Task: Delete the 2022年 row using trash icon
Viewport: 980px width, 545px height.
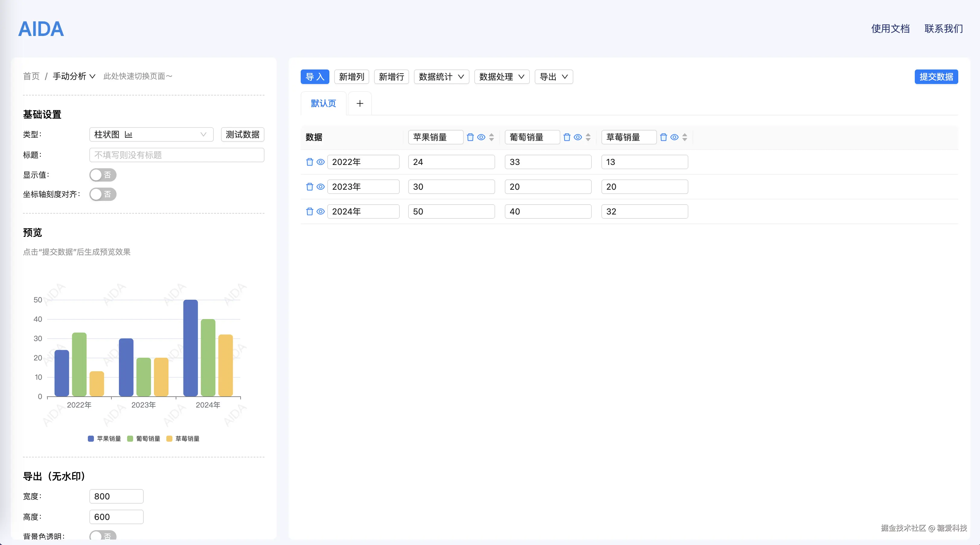Action: point(310,162)
